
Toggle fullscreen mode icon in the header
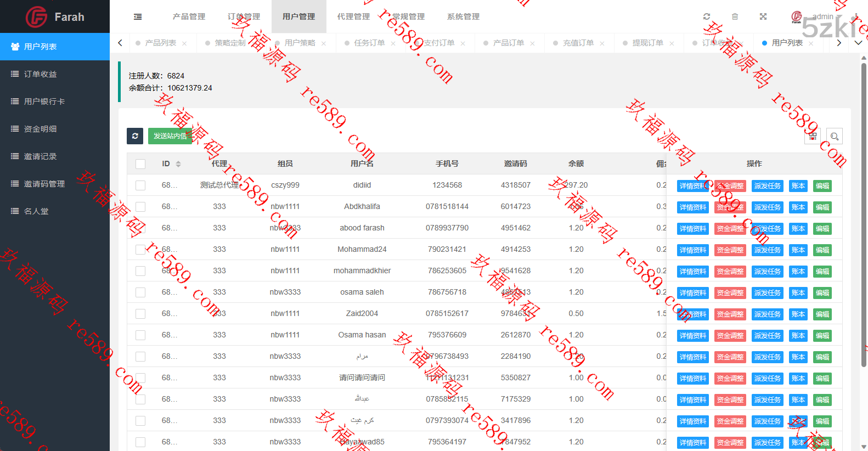tap(763, 16)
